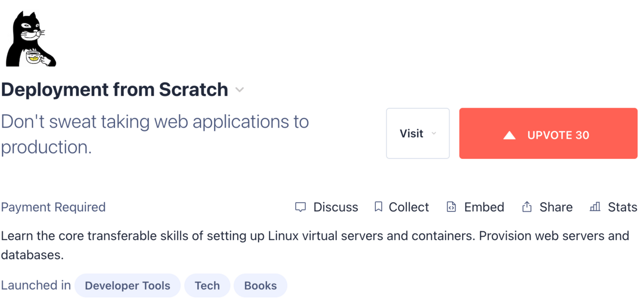Click the Stats bar chart icon
644x305 pixels.
point(595,207)
